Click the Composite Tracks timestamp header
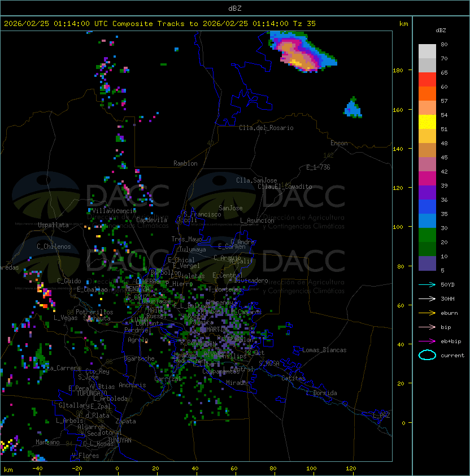 point(160,24)
